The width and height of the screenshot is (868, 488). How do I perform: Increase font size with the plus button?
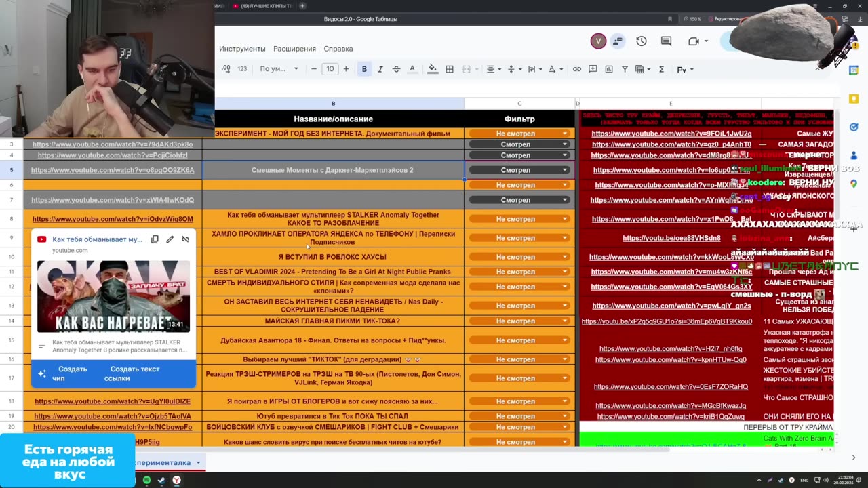point(346,69)
